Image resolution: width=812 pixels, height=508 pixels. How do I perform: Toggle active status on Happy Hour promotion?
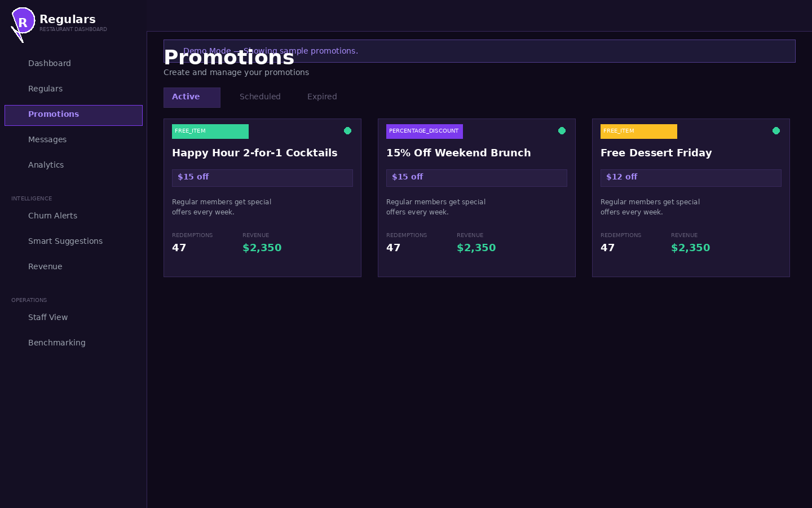tap(347, 130)
